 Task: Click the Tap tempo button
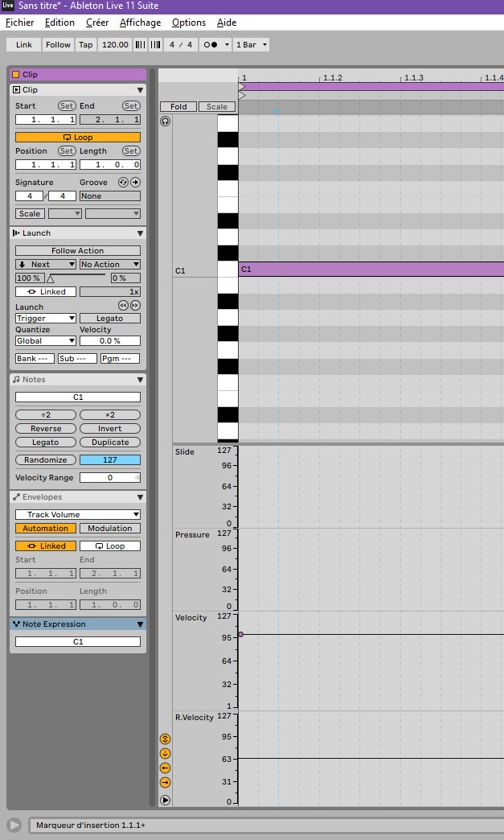coord(85,44)
